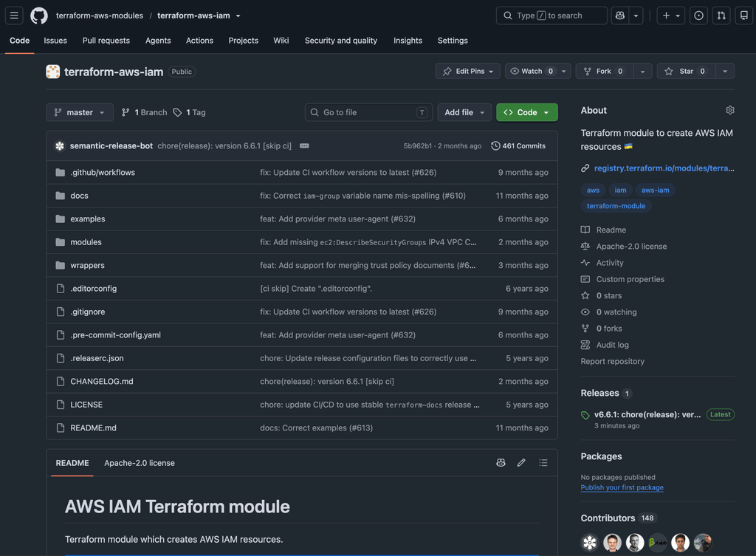Fork the repository
The height and width of the screenshot is (556, 756).
click(604, 72)
